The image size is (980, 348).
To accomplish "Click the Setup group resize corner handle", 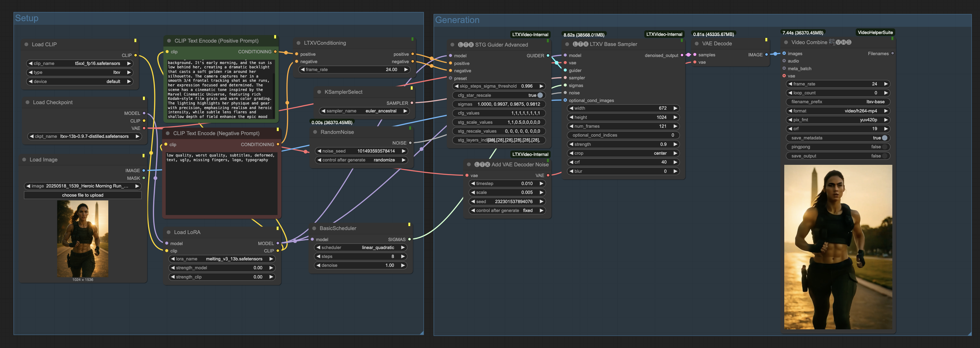I will (x=422, y=333).
